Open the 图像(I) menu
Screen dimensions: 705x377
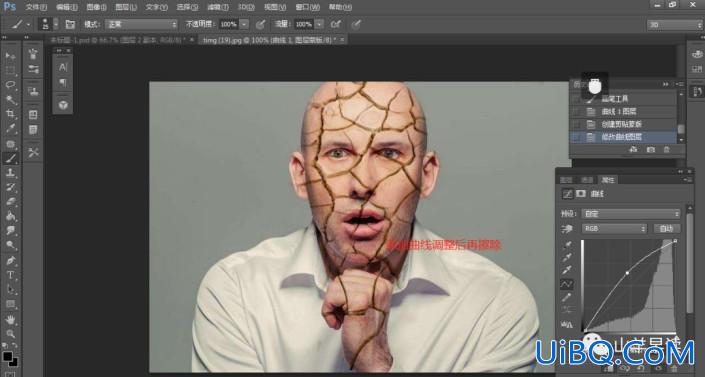coord(96,7)
